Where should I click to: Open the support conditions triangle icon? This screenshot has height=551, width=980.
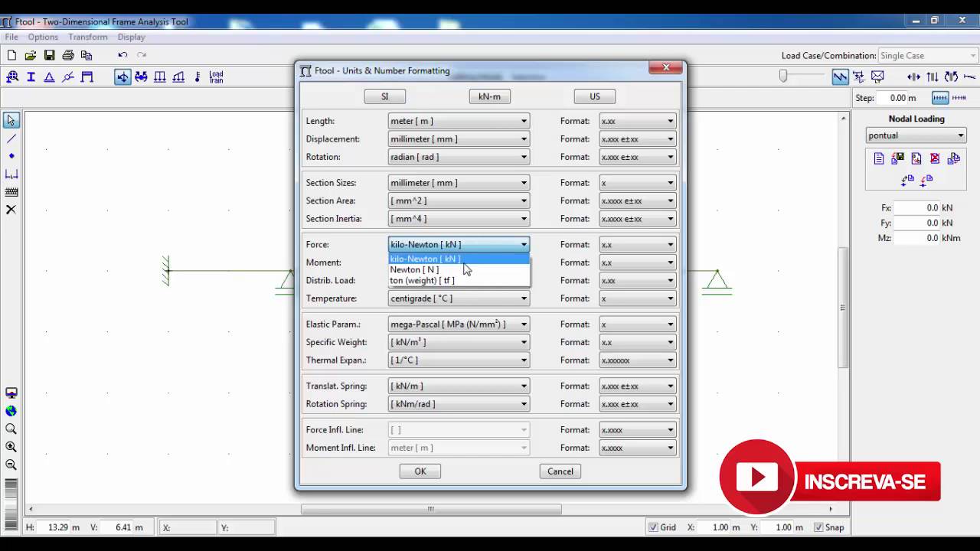point(50,77)
